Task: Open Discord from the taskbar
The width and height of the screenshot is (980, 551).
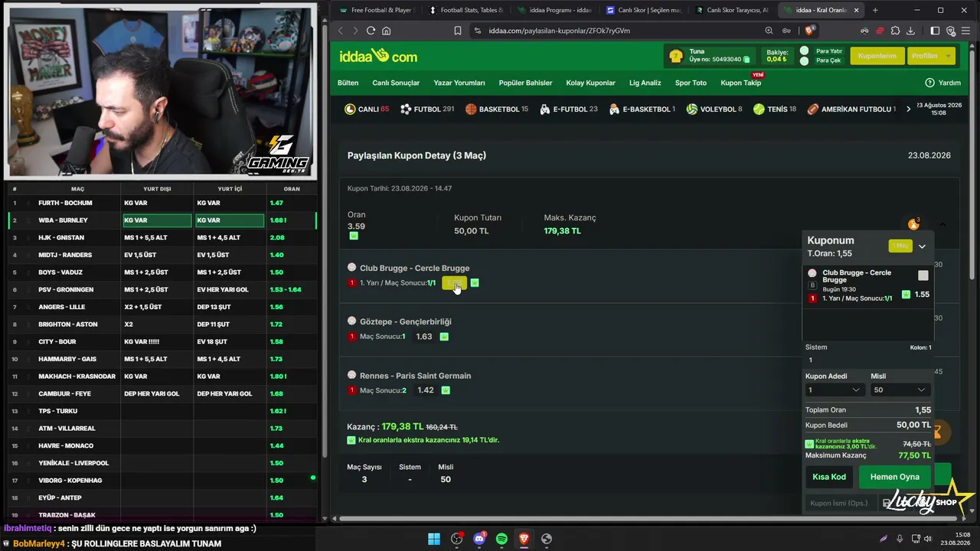Action: point(479,539)
